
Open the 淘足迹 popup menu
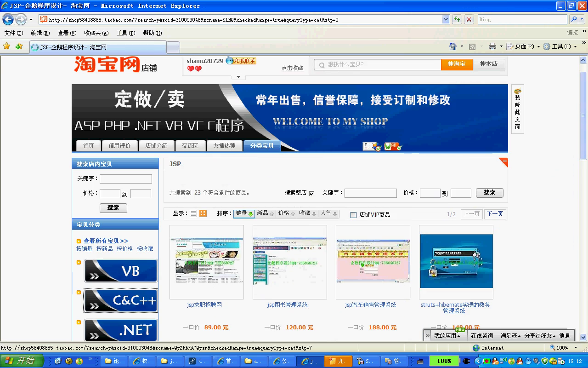pos(510,336)
